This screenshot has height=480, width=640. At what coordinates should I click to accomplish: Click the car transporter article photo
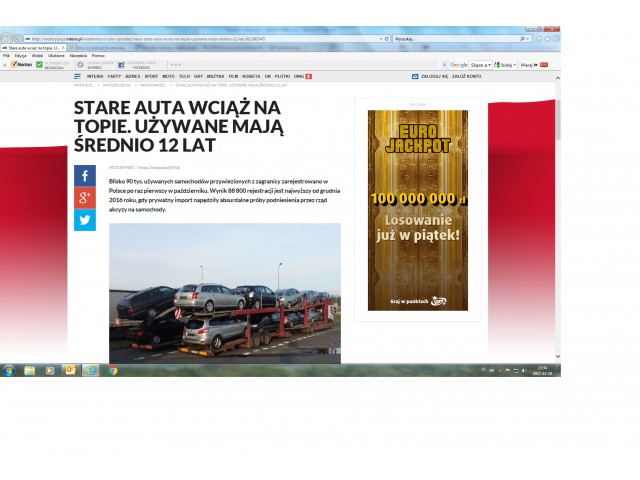point(224,292)
